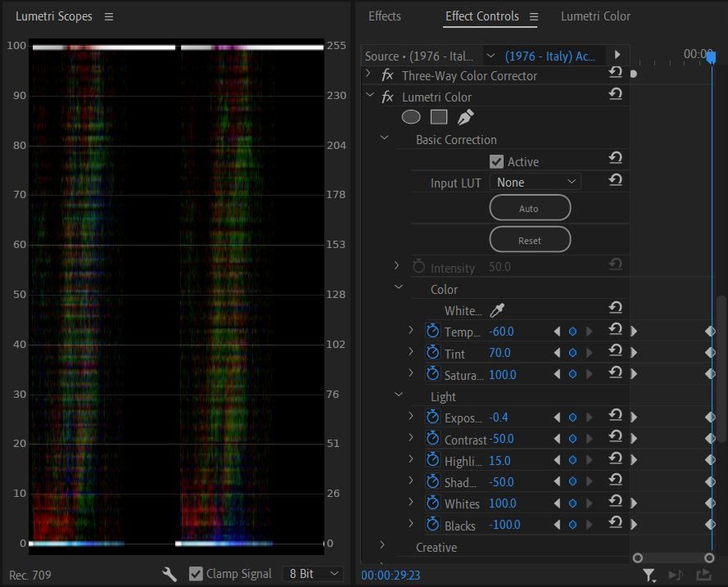Toggle animation stopwatch for Tint

tap(432, 353)
